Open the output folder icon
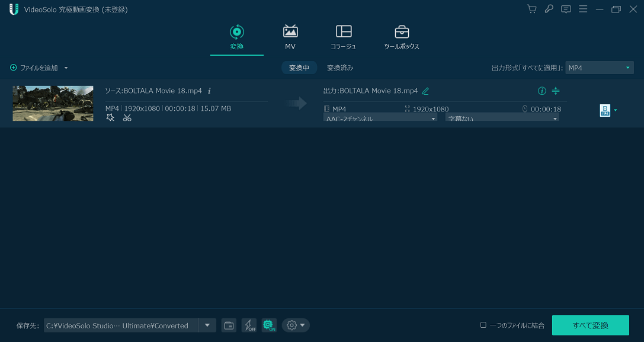 pos(229,325)
